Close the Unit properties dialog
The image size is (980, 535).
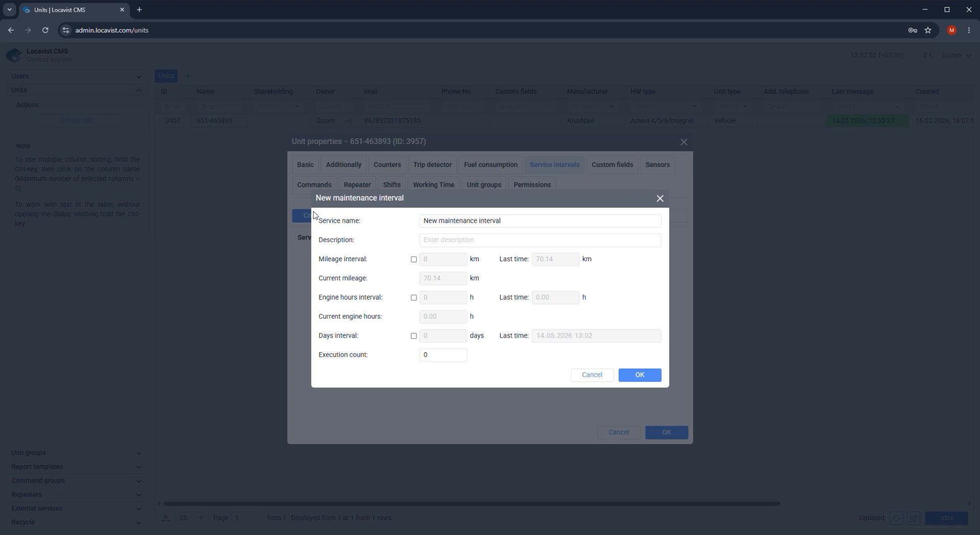[684, 142]
